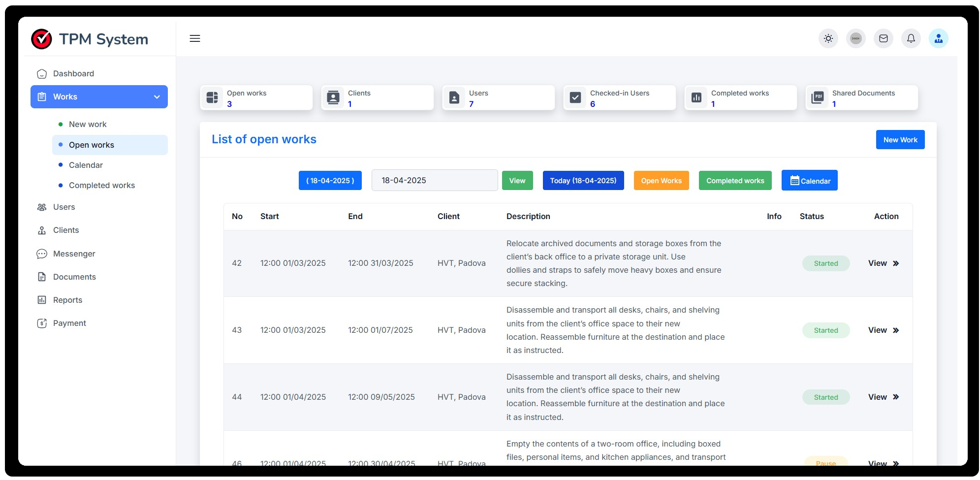Open the notifications bell icon
Image resolution: width=980 pixels, height=480 pixels.
[911, 38]
